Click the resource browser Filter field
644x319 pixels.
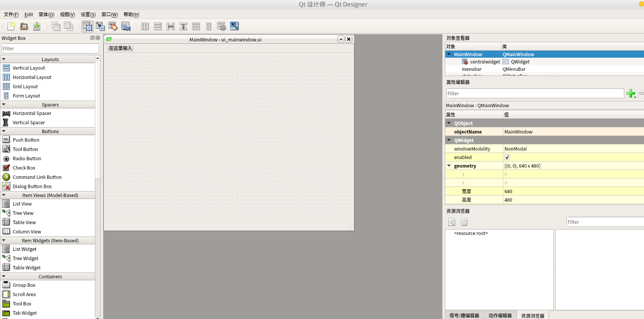click(605, 222)
